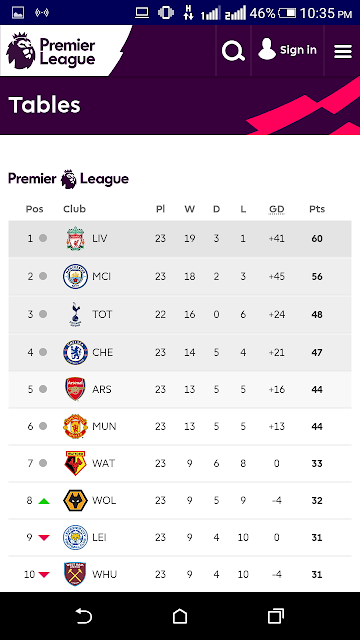The height and width of the screenshot is (640, 360).
Task: Select the Tottenham crest icon
Action: tap(75, 314)
